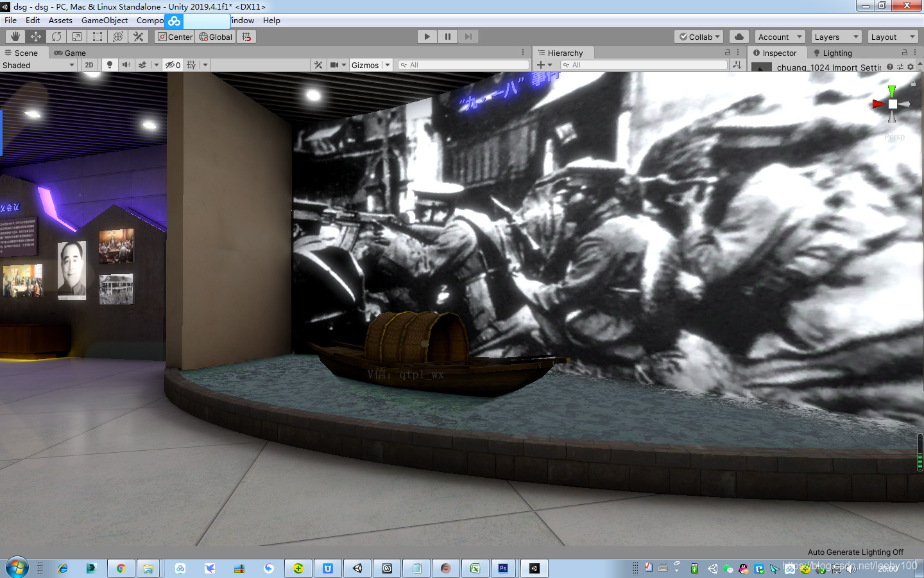The width and height of the screenshot is (924, 578).
Task: Open the cloud Services button
Action: pyautogui.click(x=739, y=37)
